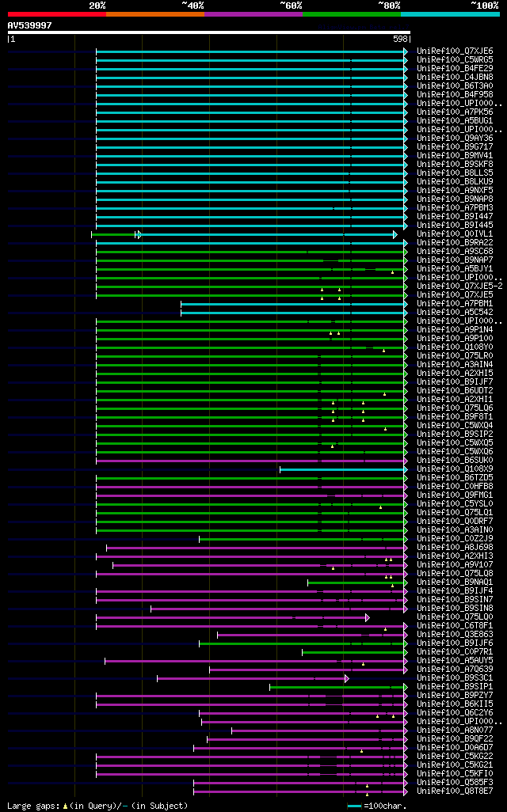Open hit UniRef100_B9MV41
Viewport: 507px width, 812px height.
click(456, 156)
